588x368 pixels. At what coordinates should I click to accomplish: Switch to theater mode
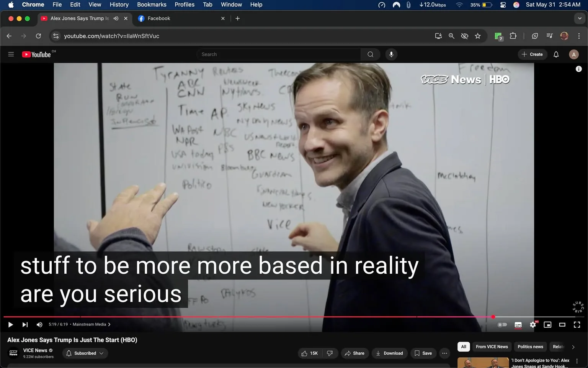[562, 324]
